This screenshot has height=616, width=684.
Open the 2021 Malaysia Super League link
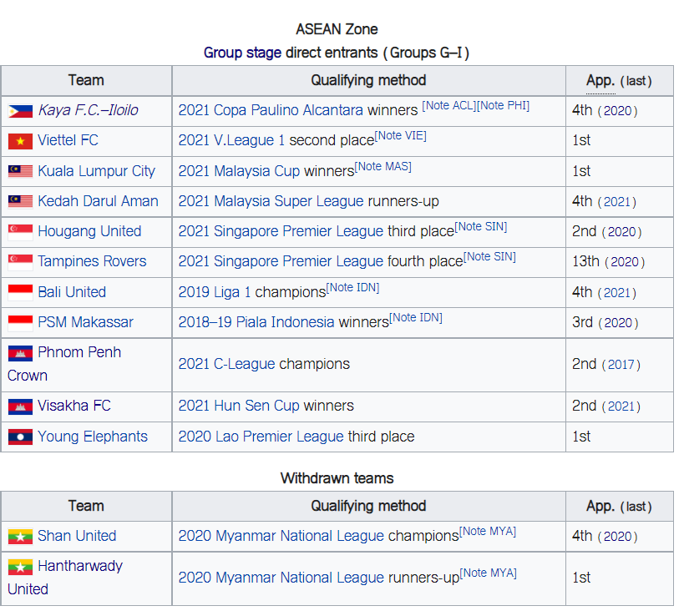click(271, 201)
